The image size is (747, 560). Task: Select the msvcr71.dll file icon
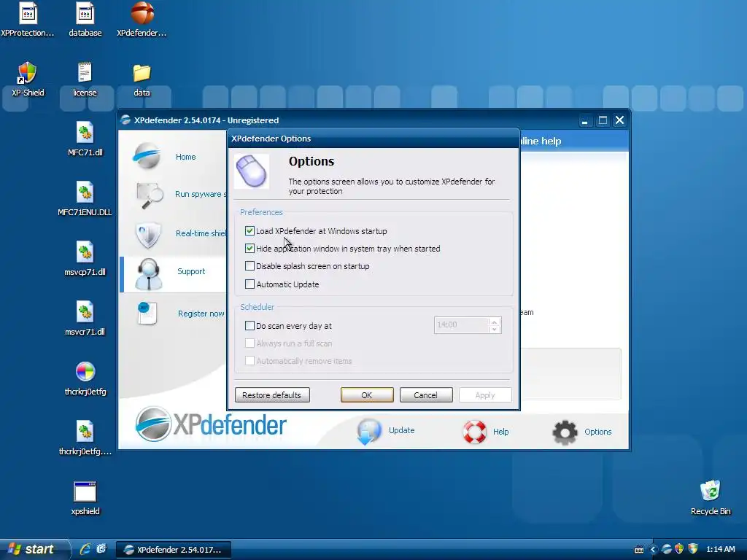click(x=85, y=312)
